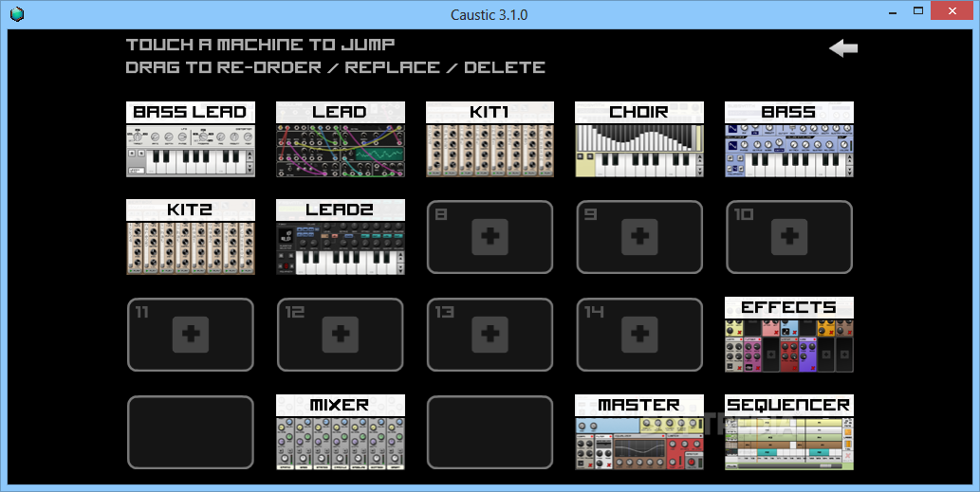Click the Caustic app icon in title bar

click(x=17, y=13)
